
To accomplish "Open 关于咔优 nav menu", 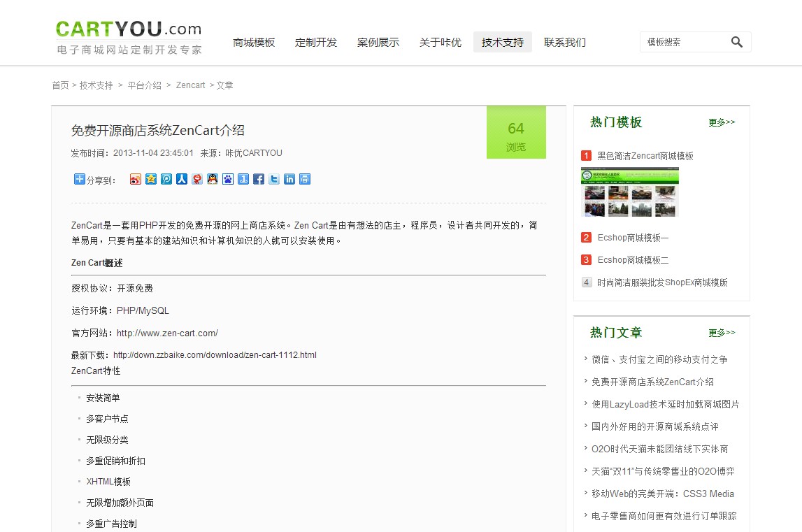I will 441,43.
